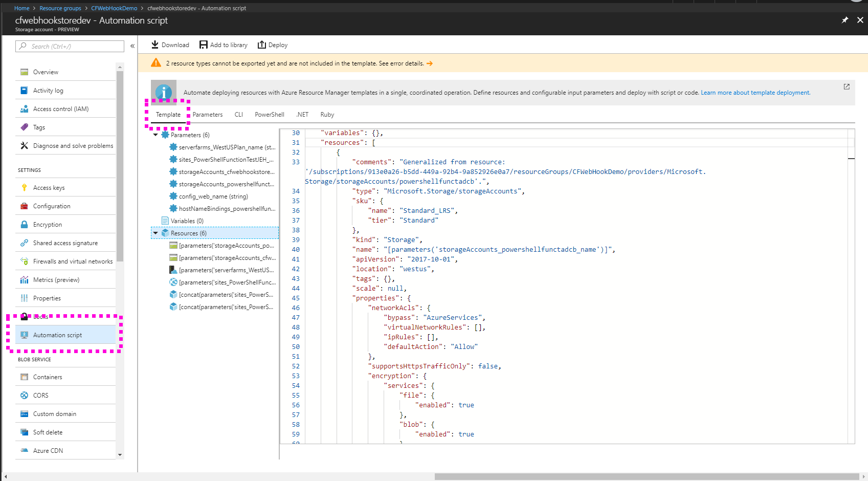The height and width of the screenshot is (481, 868).
Task: Click the Automation script icon
Action: (24, 335)
